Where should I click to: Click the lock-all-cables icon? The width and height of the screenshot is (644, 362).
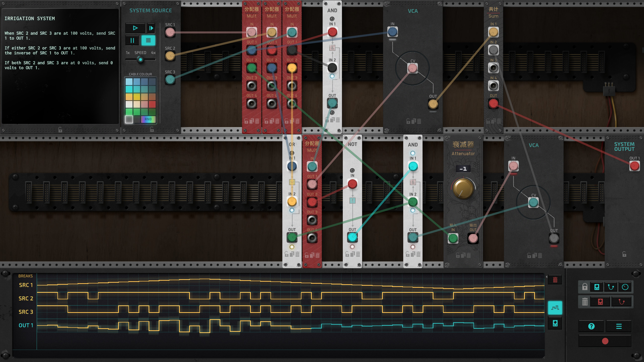point(611,287)
